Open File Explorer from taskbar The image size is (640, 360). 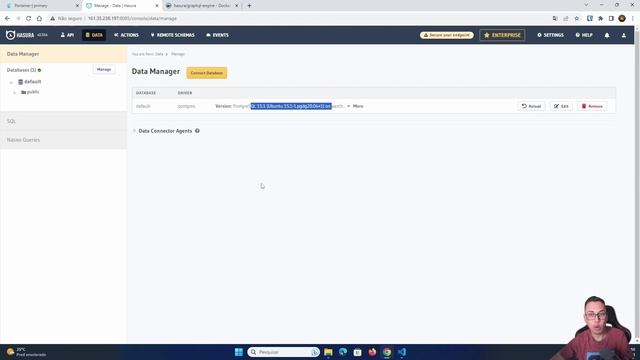click(328, 352)
